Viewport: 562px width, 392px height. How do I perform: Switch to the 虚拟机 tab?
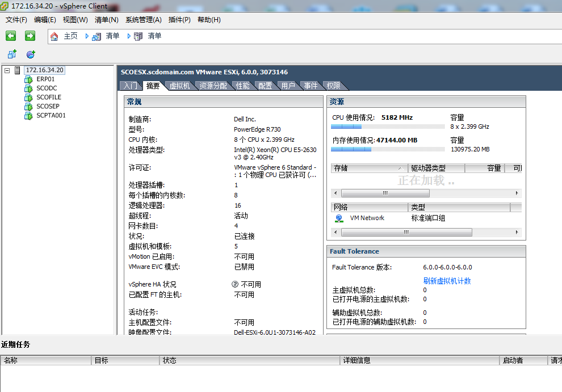click(x=179, y=86)
